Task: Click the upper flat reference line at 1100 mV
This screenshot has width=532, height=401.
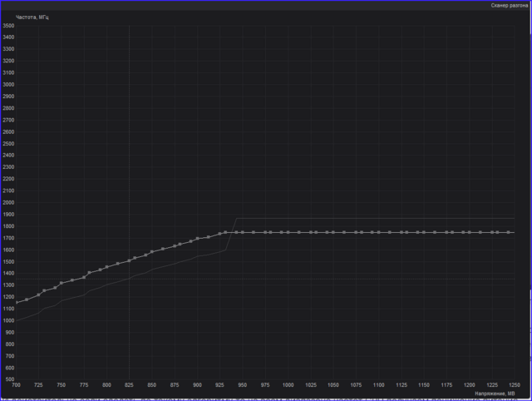Action: click(378, 218)
